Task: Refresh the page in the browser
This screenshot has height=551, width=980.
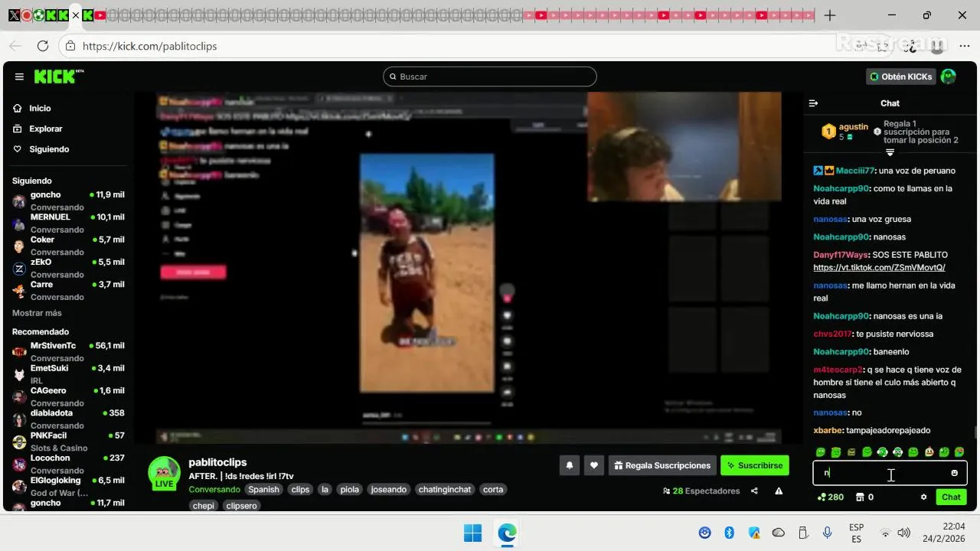Action: [43, 46]
